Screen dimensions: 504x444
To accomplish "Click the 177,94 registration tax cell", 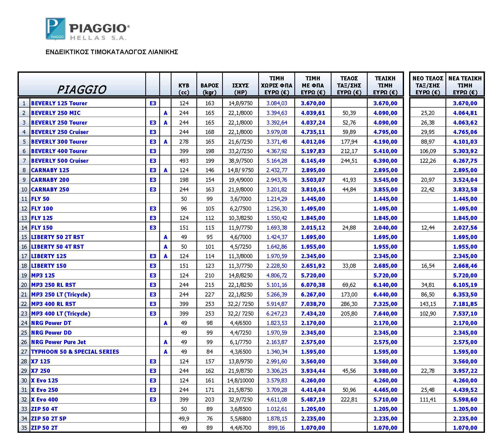I will [x=349, y=142].
